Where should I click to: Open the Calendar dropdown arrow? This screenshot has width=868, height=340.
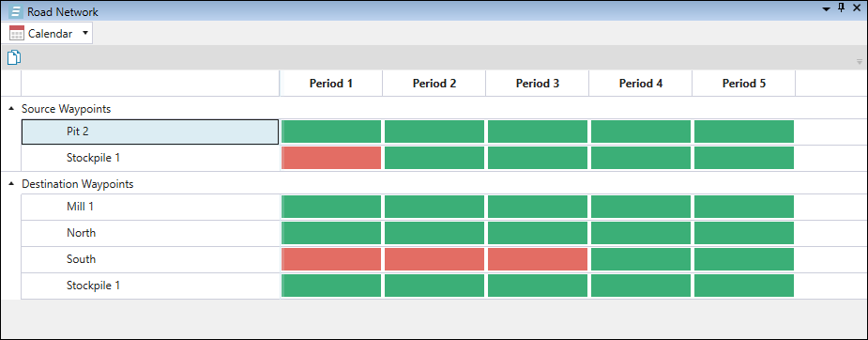tap(84, 33)
